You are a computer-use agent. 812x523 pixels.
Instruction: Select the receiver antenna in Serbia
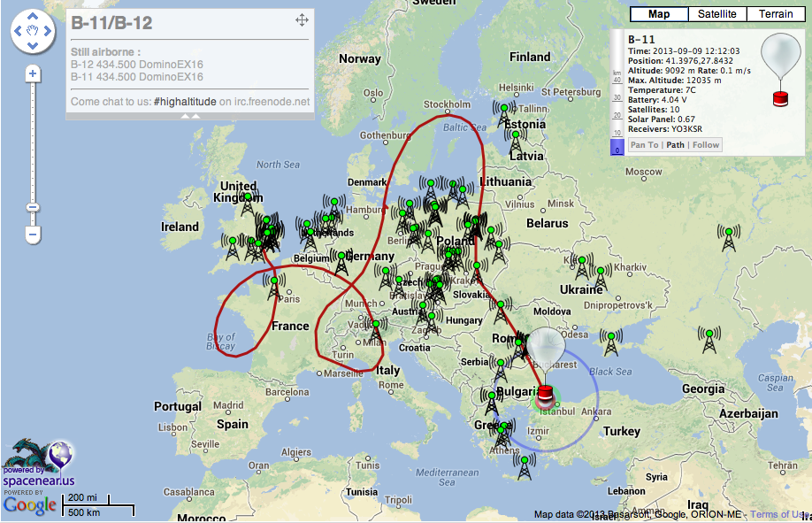coord(501,369)
